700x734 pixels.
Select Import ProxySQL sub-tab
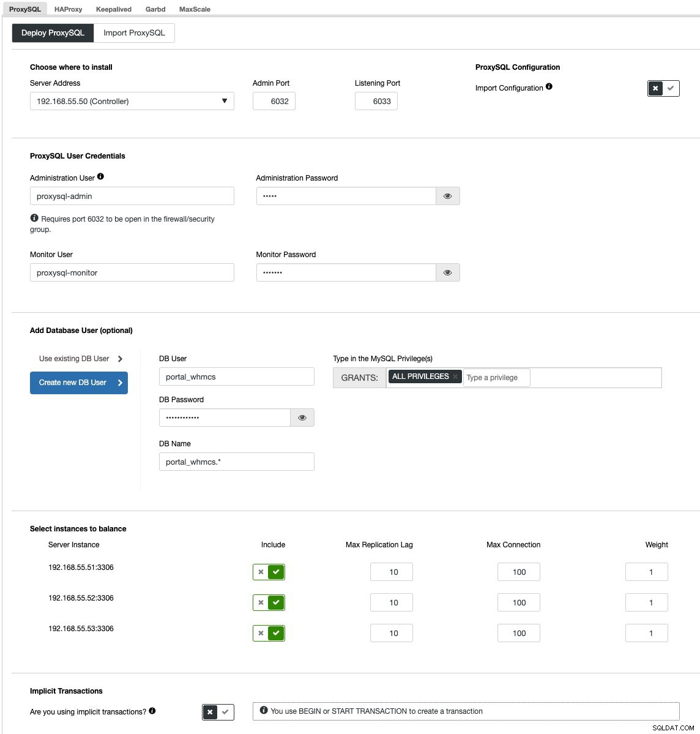click(x=134, y=33)
